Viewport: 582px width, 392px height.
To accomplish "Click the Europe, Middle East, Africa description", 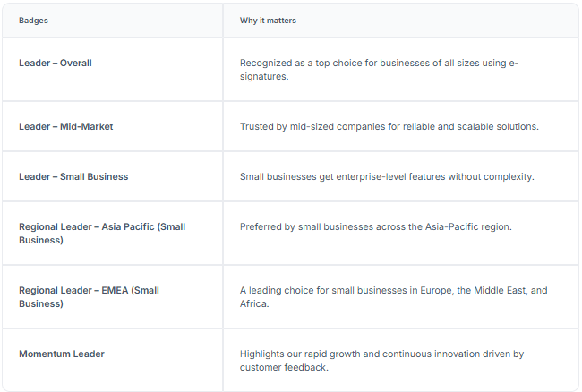I will pos(393,297).
